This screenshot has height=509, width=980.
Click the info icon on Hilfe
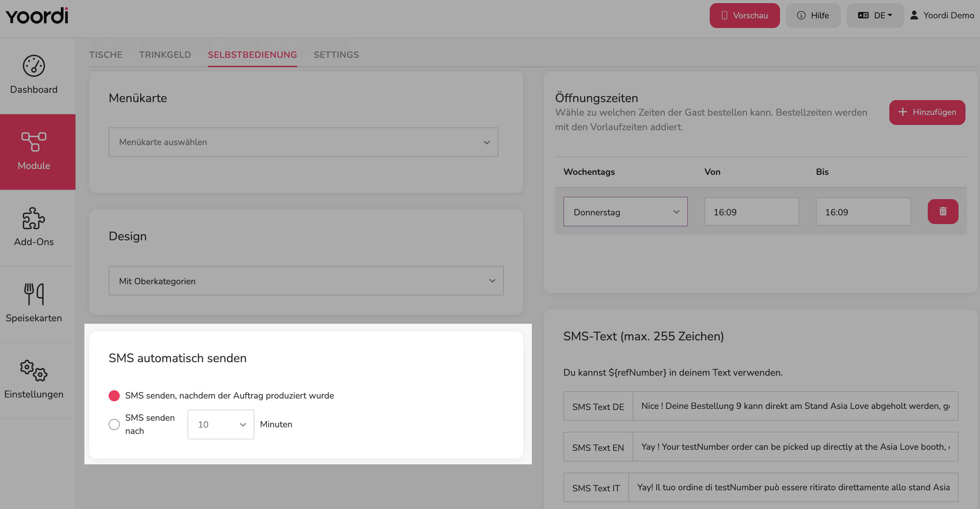click(801, 15)
